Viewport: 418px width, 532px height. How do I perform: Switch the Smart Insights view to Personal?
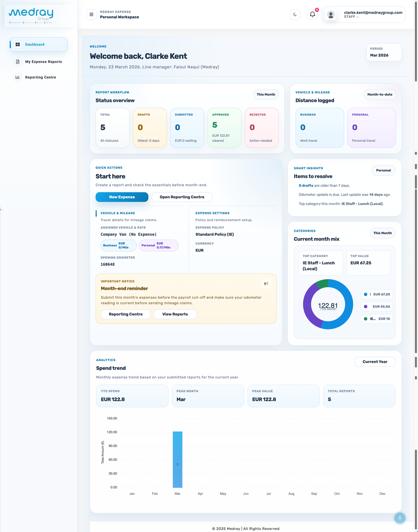[x=383, y=170]
